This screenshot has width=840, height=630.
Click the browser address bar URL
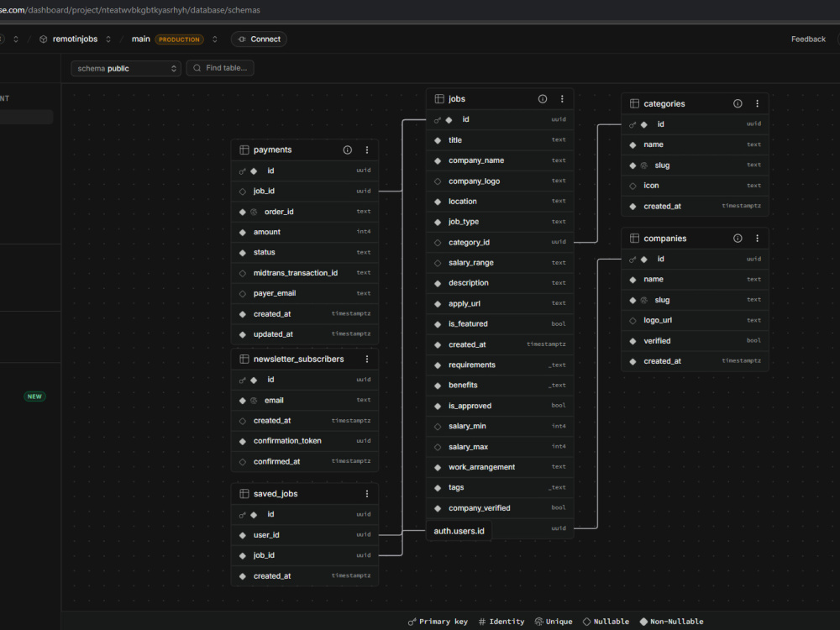pos(130,10)
